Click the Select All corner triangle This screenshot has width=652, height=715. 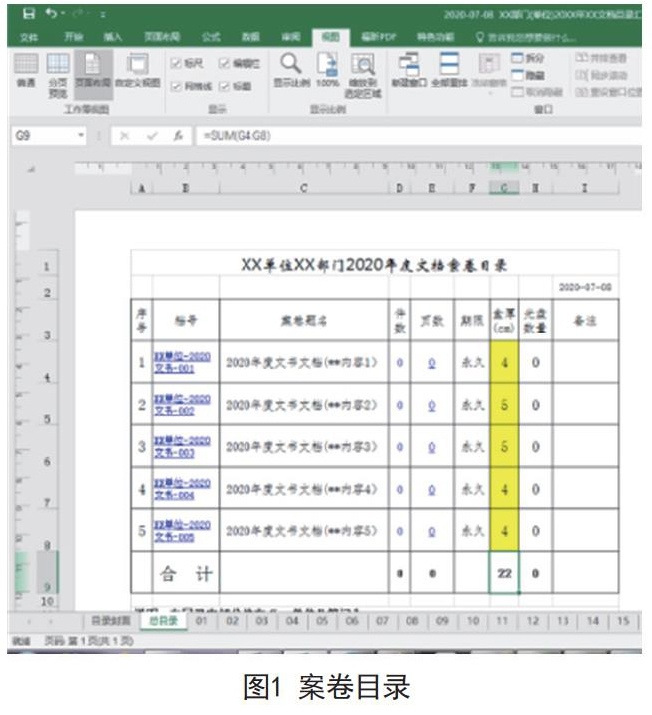(31, 170)
